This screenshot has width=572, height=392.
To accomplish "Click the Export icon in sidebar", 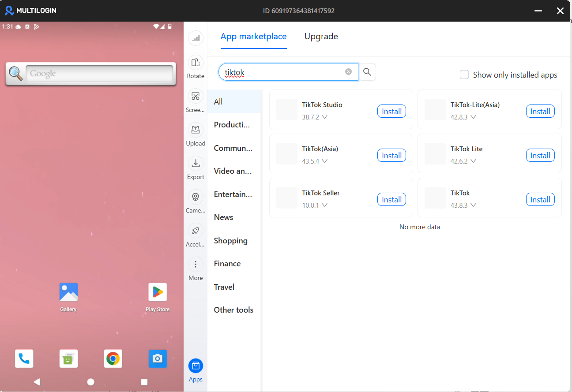I will (196, 164).
